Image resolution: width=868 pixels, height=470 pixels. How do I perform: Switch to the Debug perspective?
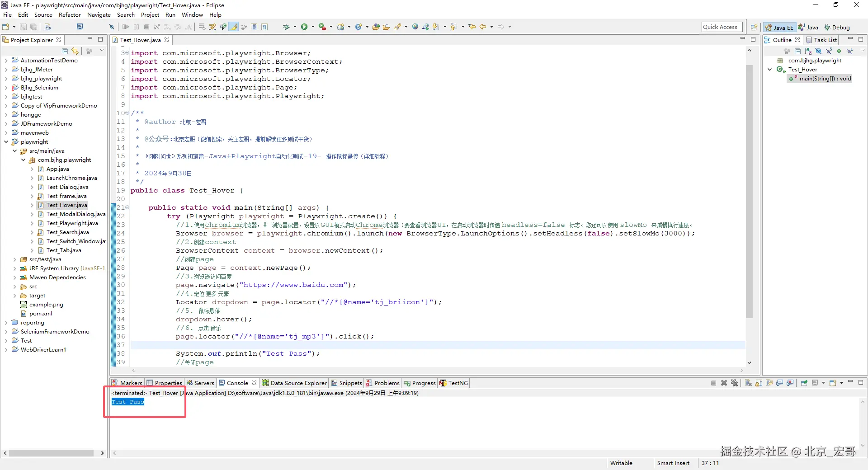point(837,28)
